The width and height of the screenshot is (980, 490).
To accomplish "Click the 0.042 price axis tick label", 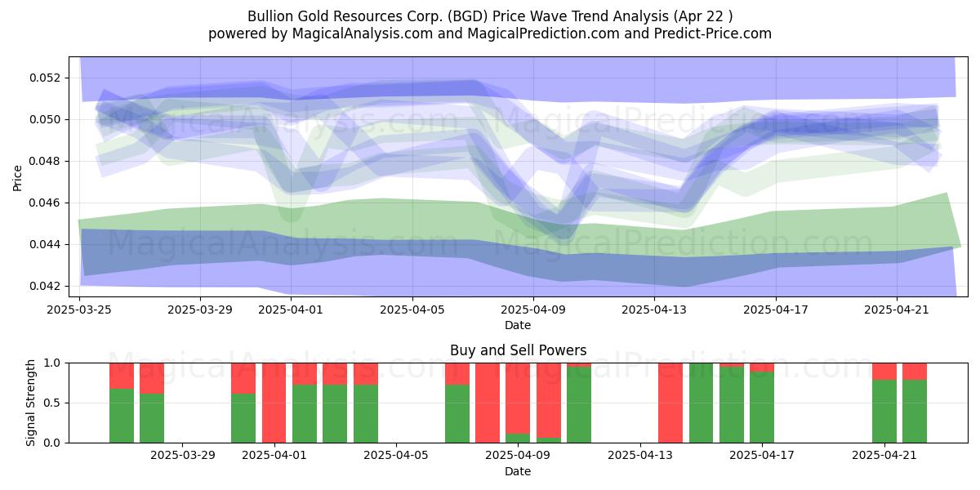I will coord(44,287).
